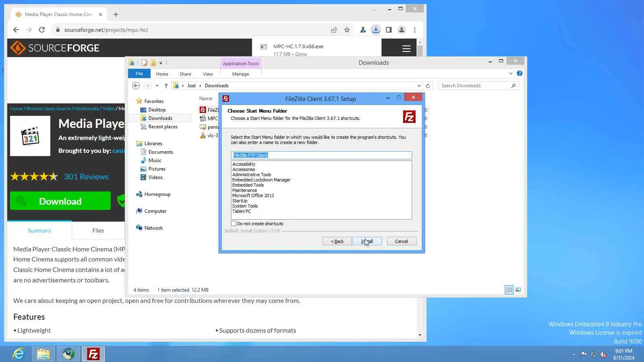Switch to File Explorer on the taskbar
644x362 pixels.
pos(43,354)
